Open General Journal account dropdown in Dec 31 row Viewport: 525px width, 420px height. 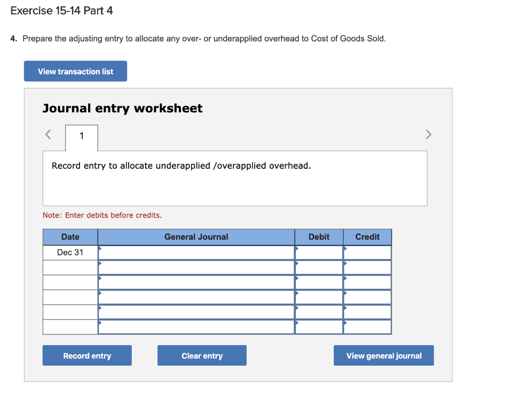tap(196, 252)
